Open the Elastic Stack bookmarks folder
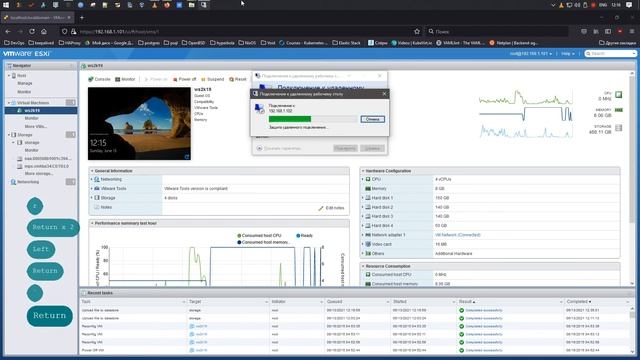Image resolution: width=640 pixels, height=360 pixels. [346, 42]
